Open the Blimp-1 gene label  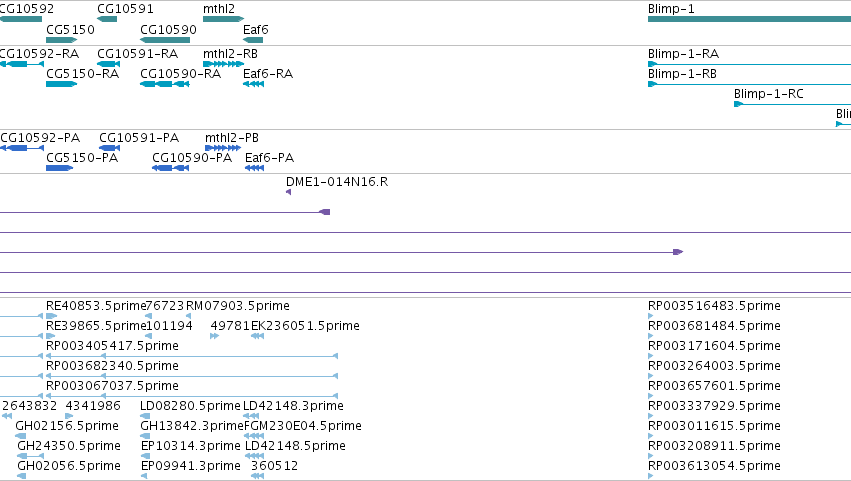[x=671, y=9]
